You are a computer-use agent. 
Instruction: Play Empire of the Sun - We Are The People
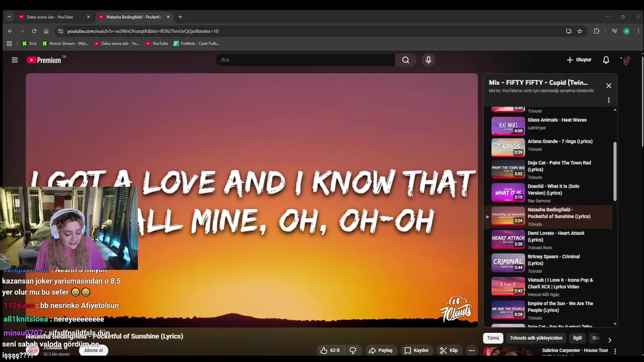(548, 310)
